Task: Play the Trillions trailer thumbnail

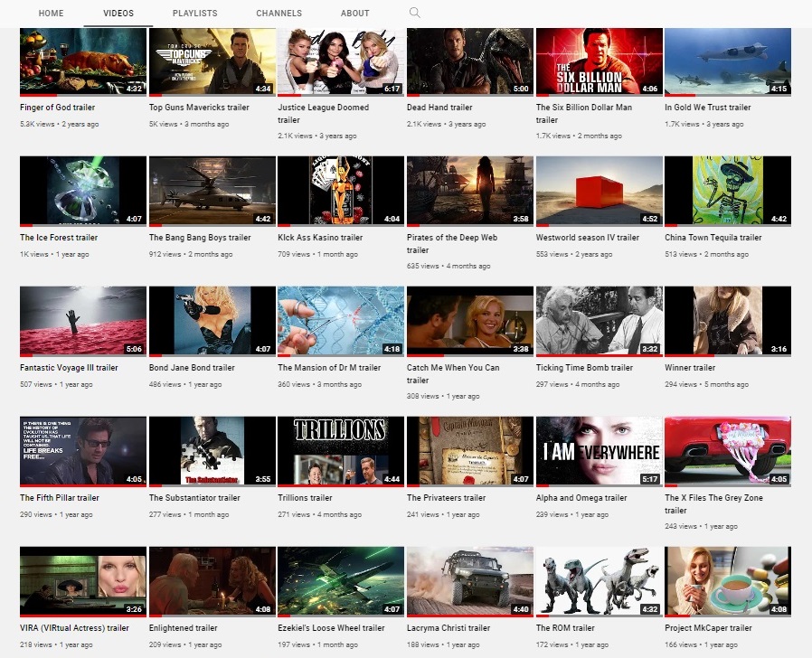Action: tap(341, 451)
